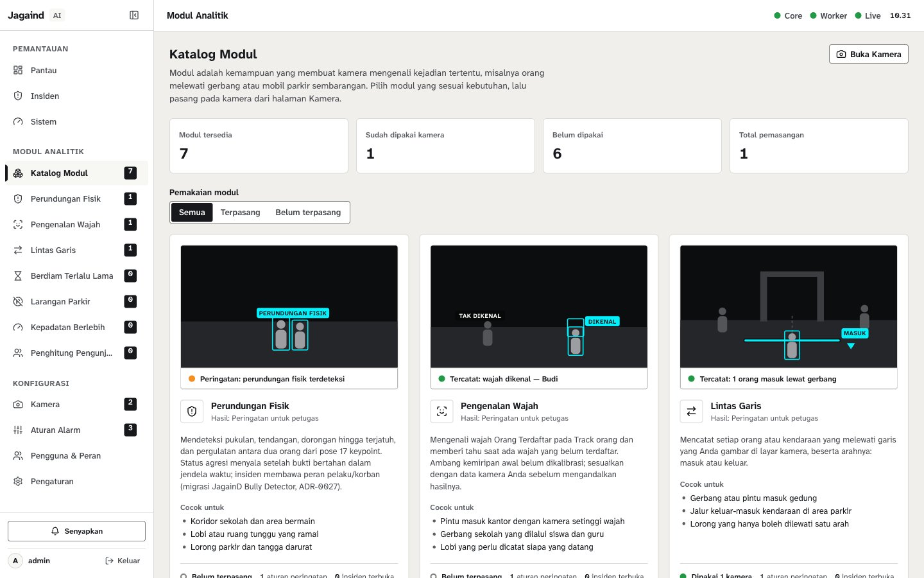Screen dimensions: 924x578
Task: Click the shield icon on Perundungan Fisik card
Action: point(192,412)
